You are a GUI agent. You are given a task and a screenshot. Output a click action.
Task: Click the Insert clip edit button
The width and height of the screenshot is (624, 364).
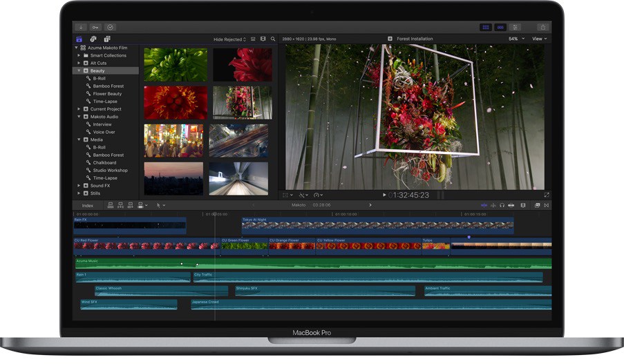120,205
